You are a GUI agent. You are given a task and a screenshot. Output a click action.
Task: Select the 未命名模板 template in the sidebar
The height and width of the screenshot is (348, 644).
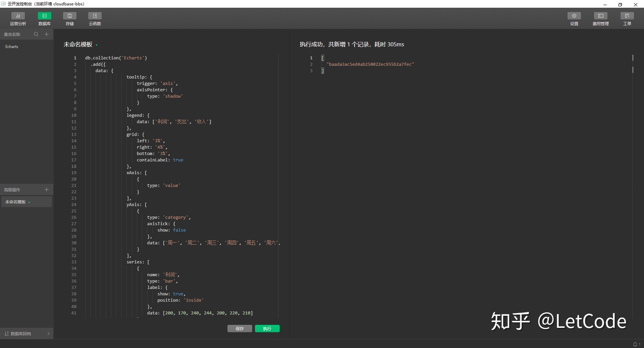tap(27, 202)
